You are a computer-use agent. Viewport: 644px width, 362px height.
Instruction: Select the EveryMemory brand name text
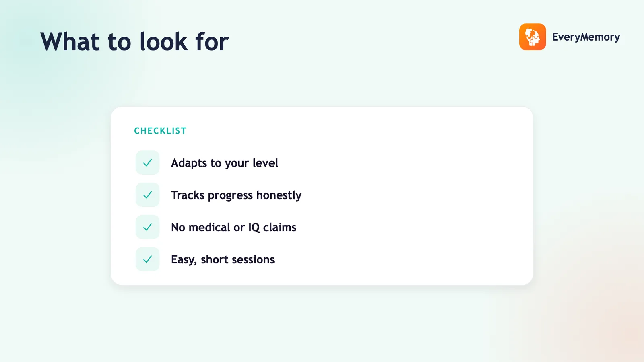(586, 37)
